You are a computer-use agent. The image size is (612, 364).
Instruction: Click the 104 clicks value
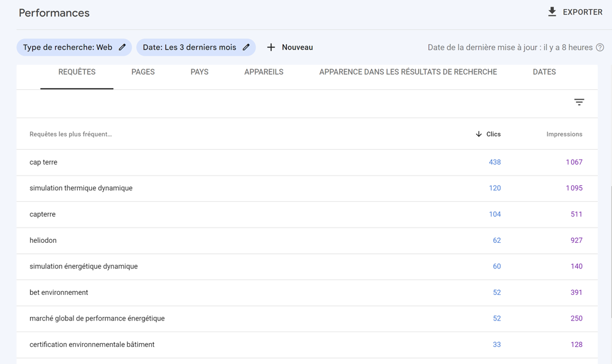[494, 214]
